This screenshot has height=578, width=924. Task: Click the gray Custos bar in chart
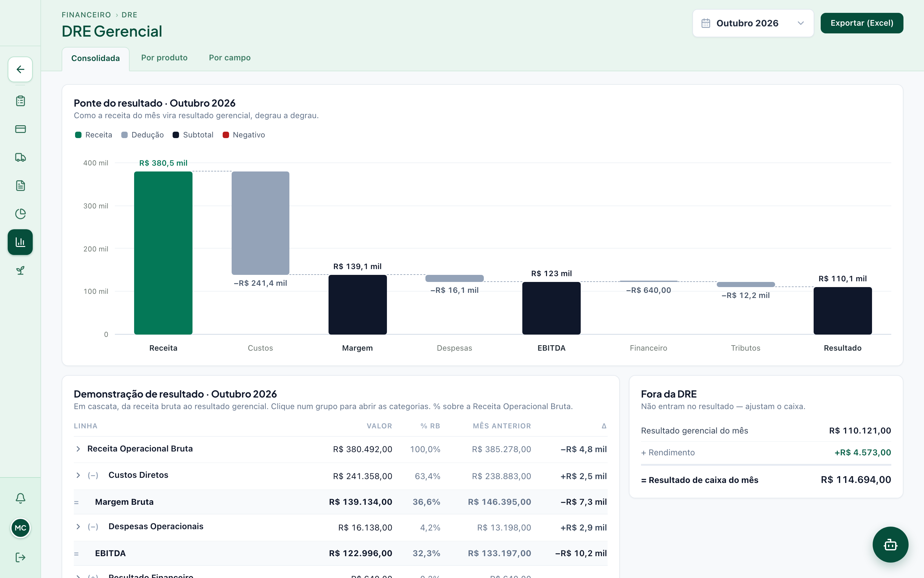261,223
